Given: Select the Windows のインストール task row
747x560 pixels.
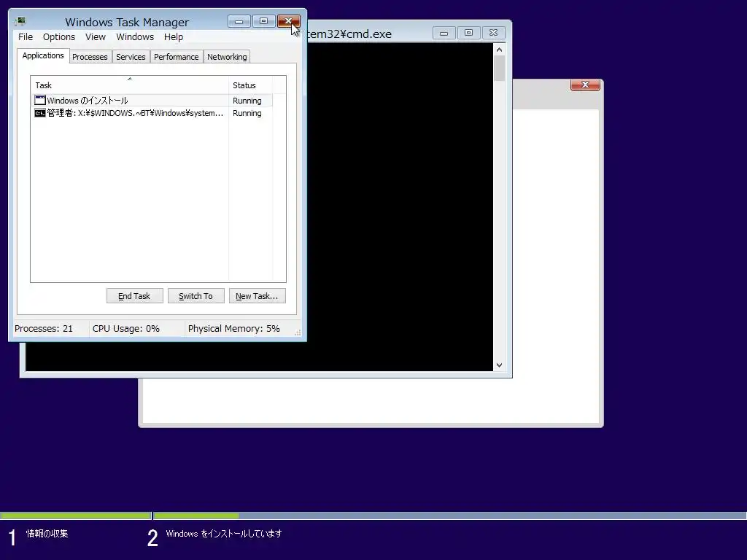Looking at the screenshot, I should pyautogui.click(x=152, y=101).
